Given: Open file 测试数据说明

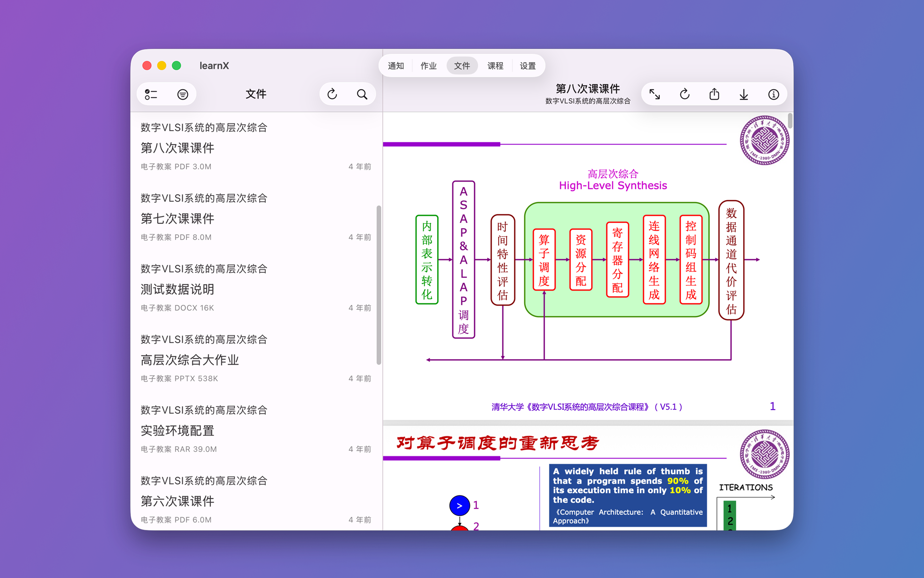Looking at the screenshot, I should tap(256, 289).
